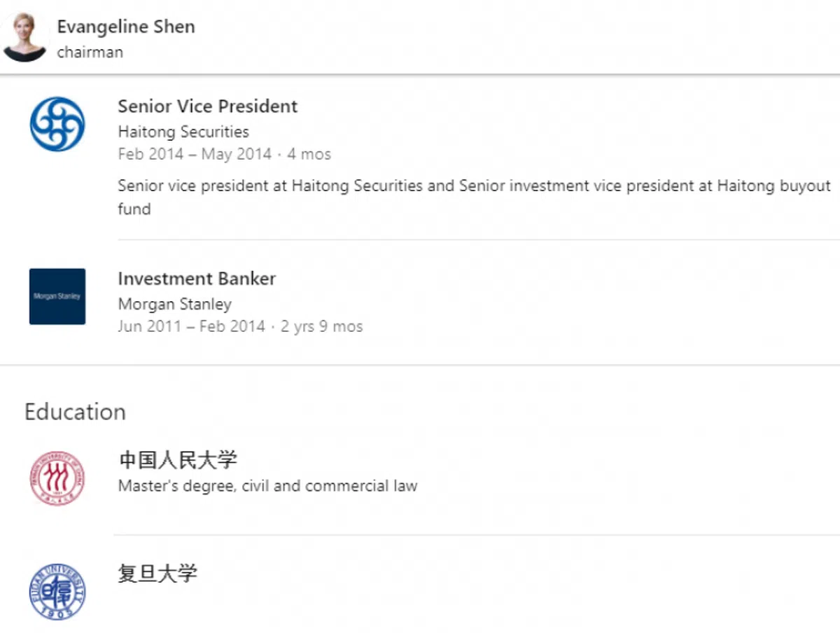Click the Jun 2011 – Feb 2014 dates
The width and height of the screenshot is (840, 633).
click(191, 326)
